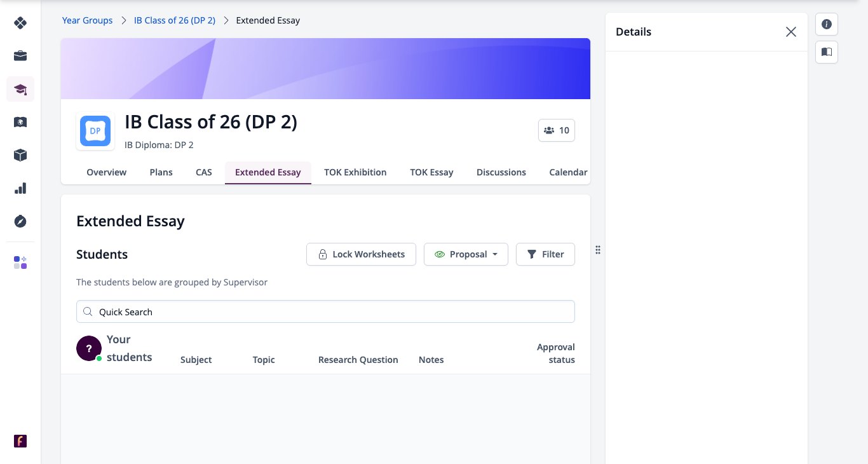The width and height of the screenshot is (868, 464).
Task: Close the Details panel
Action: pos(790,32)
